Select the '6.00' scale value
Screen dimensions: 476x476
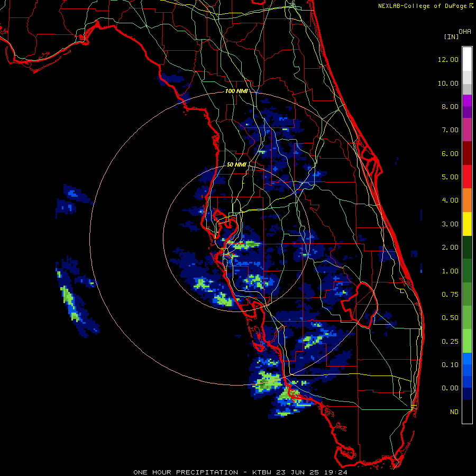pos(450,153)
